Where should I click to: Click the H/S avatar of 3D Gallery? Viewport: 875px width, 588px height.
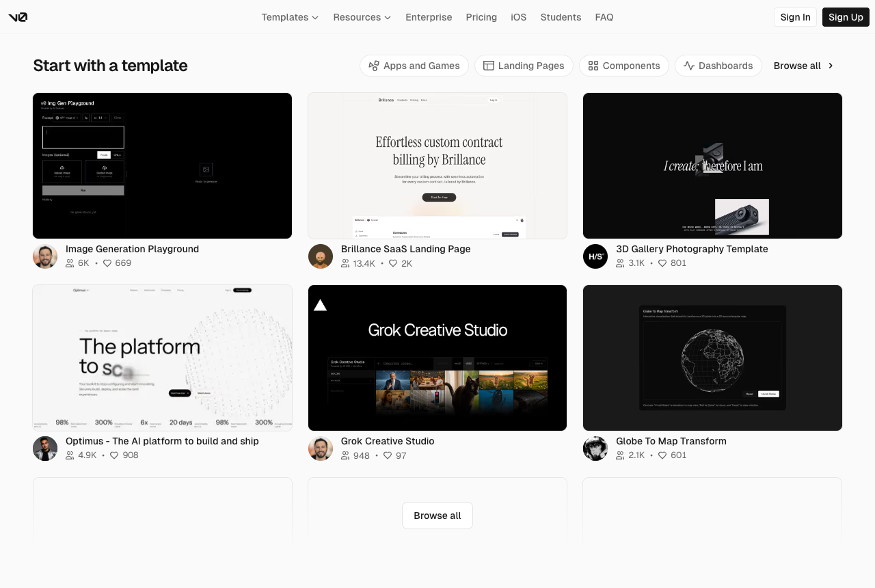point(595,256)
